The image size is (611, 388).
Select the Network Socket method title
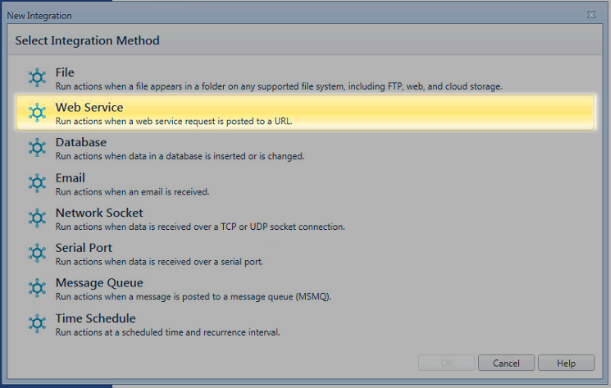[99, 213]
